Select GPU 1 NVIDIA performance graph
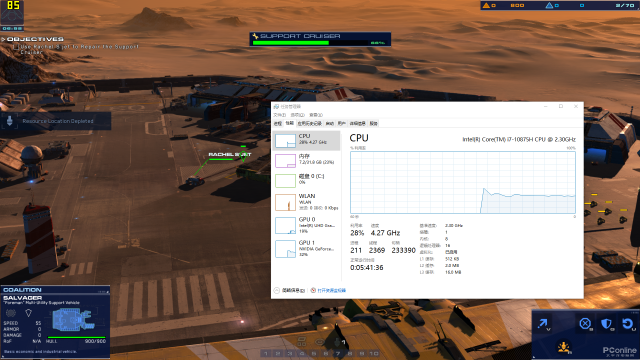Image resolution: width=640 pixels, height=360 pixels. [306, 249]
